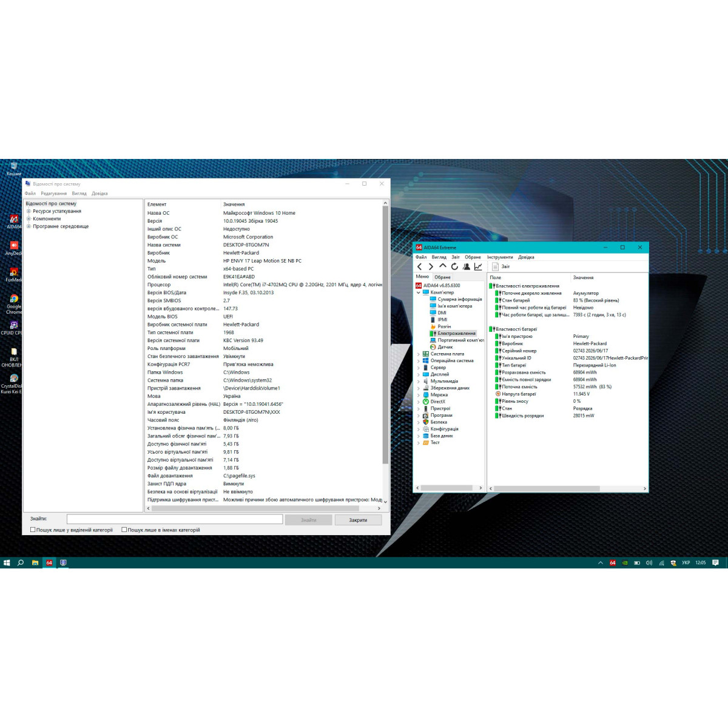Image resolution: width=728 pixels, height=728 pixels.
Task: Click AIDA64 details pane horizontal scrollbar
Action: 547,488
